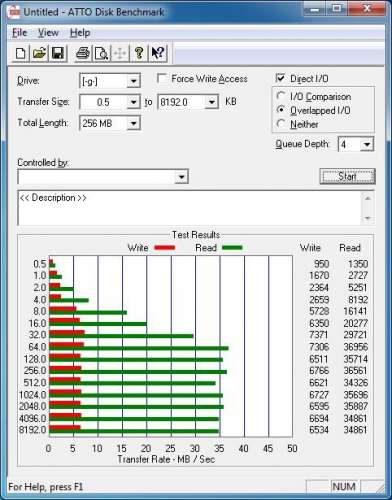Click the 0.5 row label in chart
This screenshot has height=500, width=392.
tap(40, 264)
